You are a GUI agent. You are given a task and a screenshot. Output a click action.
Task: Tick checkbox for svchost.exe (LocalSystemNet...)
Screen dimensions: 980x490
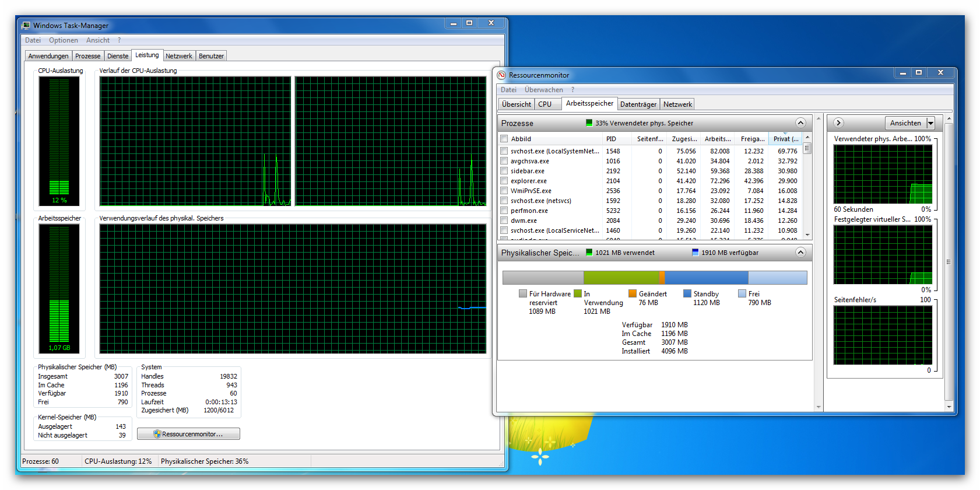tap(504, 150)
